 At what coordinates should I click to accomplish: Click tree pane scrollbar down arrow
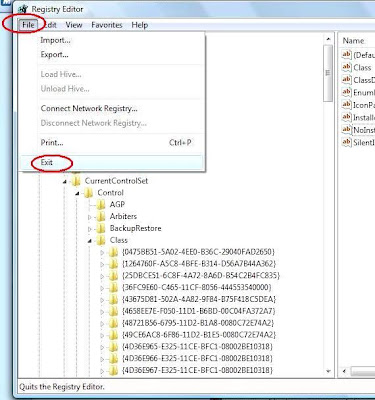tap(328, 371)
